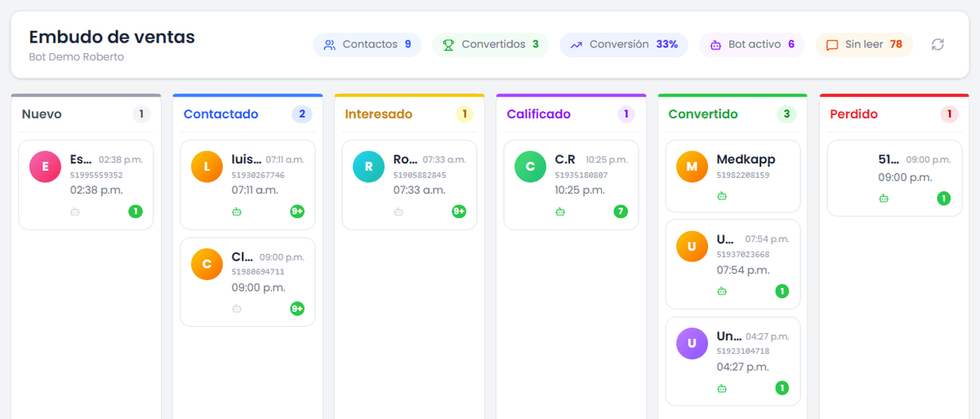Click unread badge 1 on 51937023668 card
This screenshot has height=419, width=980.
point(782,291)
